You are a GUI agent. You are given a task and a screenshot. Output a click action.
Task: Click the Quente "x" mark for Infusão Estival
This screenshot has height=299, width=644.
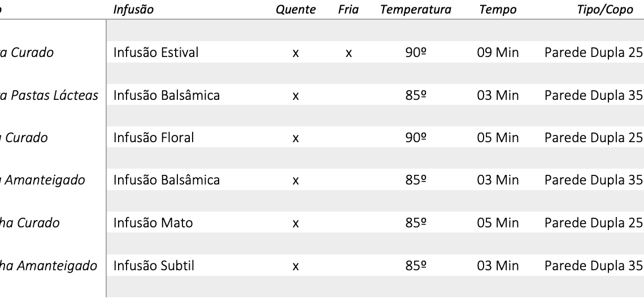295,54
